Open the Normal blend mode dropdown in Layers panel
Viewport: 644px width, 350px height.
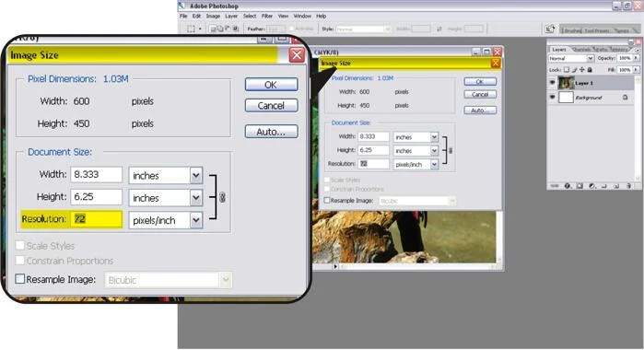[x=571, y=58]
